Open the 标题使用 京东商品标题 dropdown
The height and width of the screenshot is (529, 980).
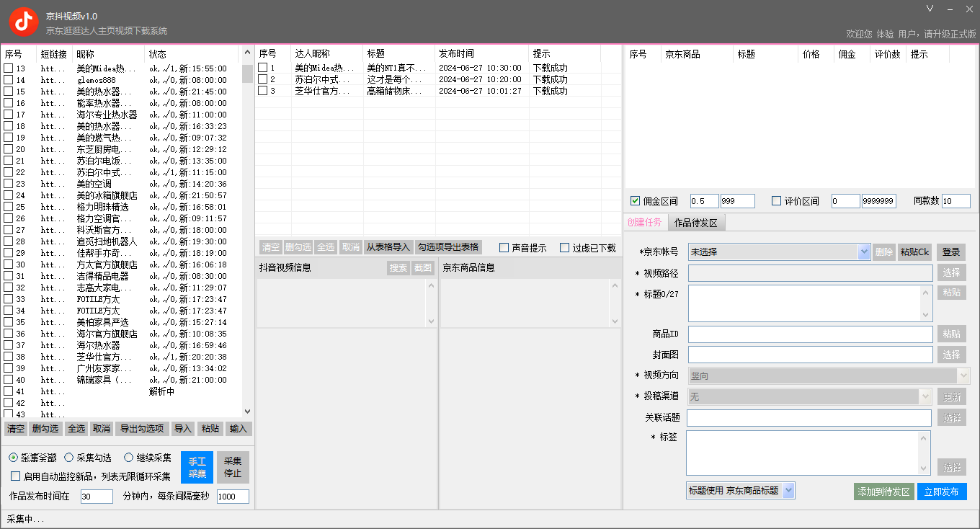pyautogui.click(x=740, y=491)
